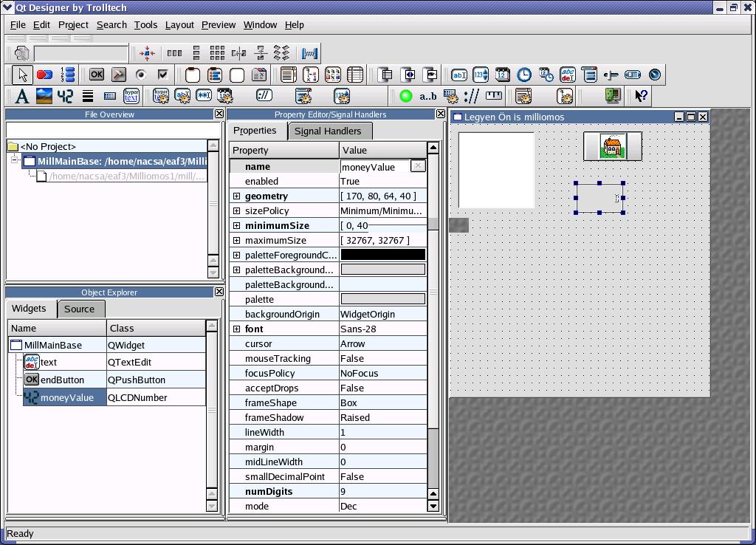756x545 pixels.
Task: Expand the minimumSize property
Action: pyautogui.click(x=236, y=226)
